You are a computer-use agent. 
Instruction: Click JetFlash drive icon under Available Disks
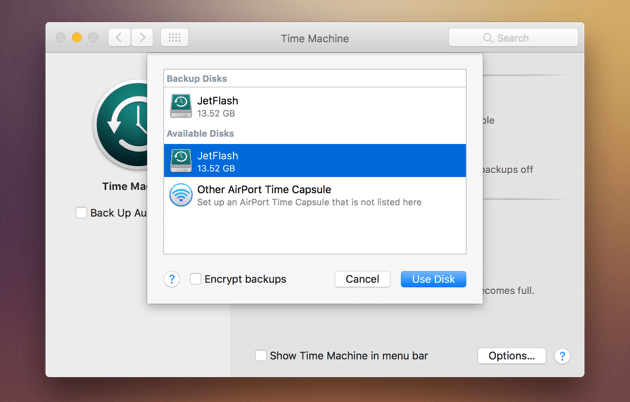[x=181, y=161]
